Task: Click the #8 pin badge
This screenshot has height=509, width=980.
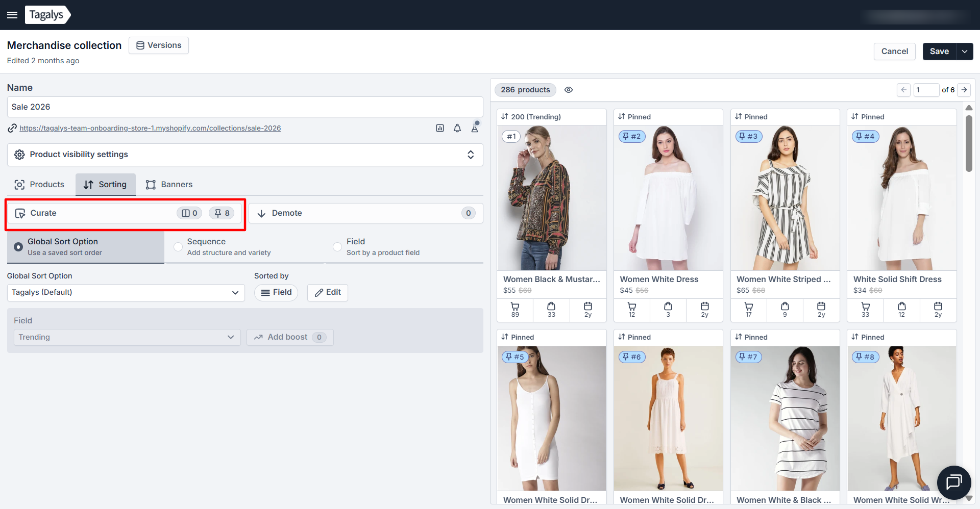Action: [866, 357]
